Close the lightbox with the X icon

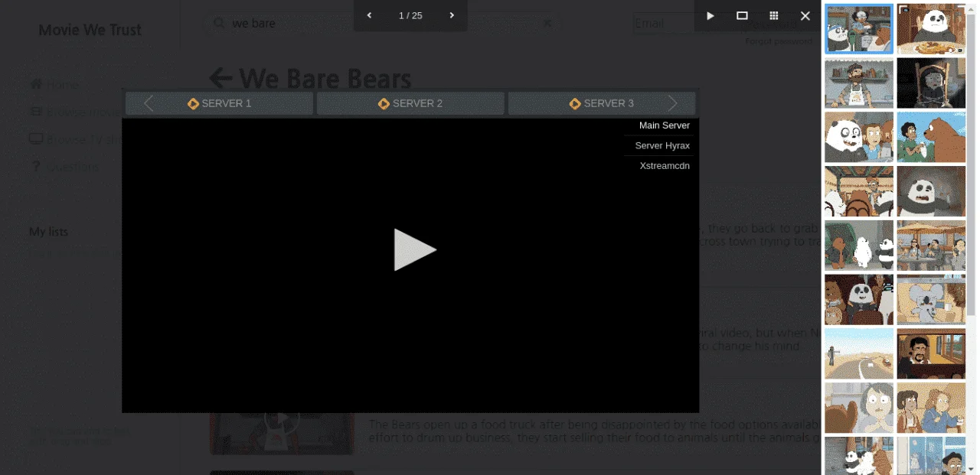click(805, 15)
